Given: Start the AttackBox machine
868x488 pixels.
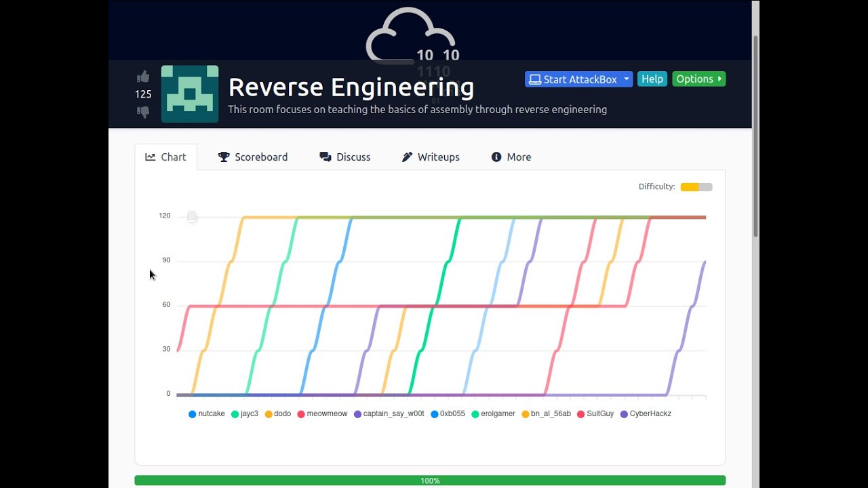Looking at the screenshot, I should pos(573,79).
